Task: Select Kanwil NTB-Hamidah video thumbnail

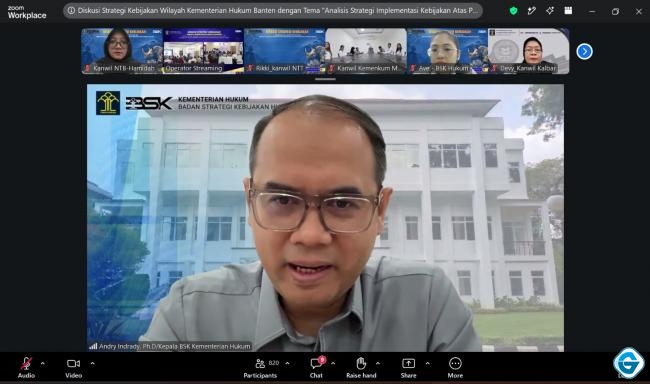Action: (122, 51)
